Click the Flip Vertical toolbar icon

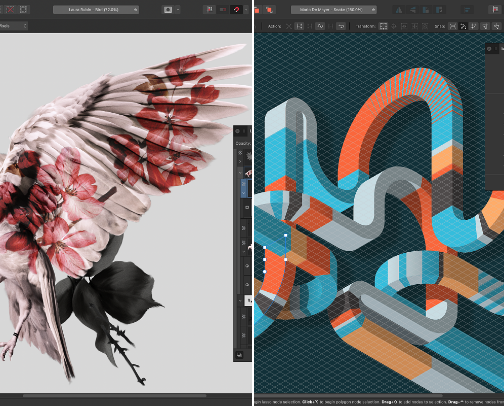click(412, 10)
